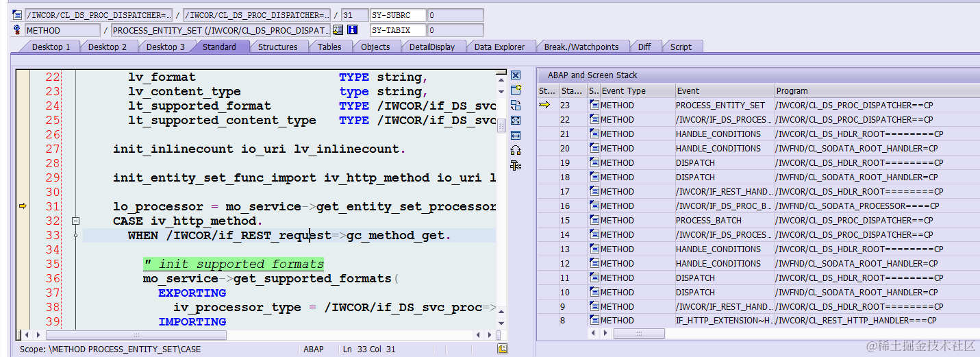Click the 'Scope: \METHOD PROCESS_ENTITY_SET\CASE' status text
The image size is (980, 357).
(x=110, y=349)
